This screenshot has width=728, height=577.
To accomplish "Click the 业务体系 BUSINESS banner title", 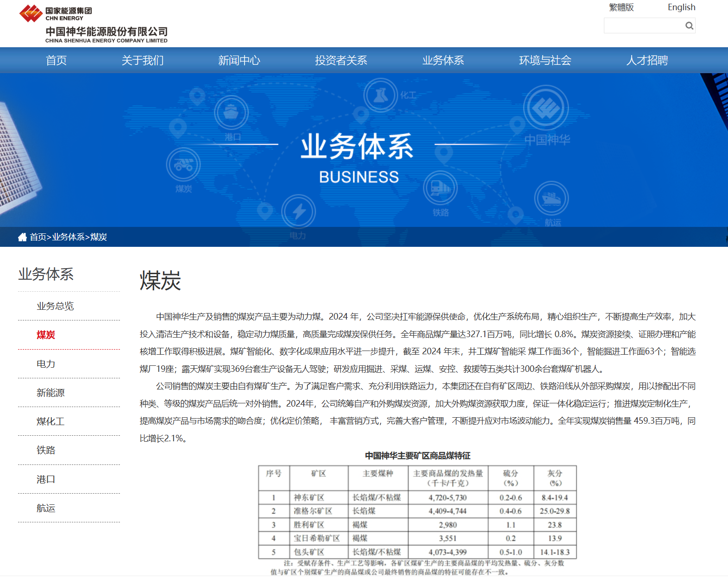I will pos(358,158).
